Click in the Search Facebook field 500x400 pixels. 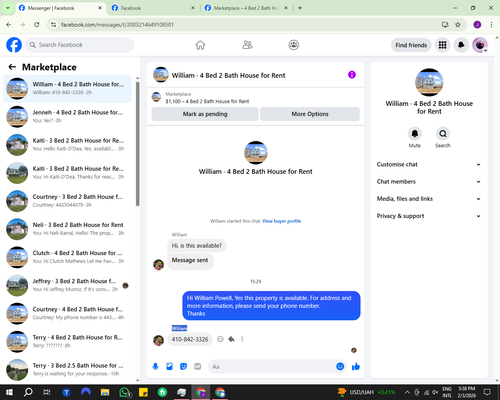(x=80, y=45)
